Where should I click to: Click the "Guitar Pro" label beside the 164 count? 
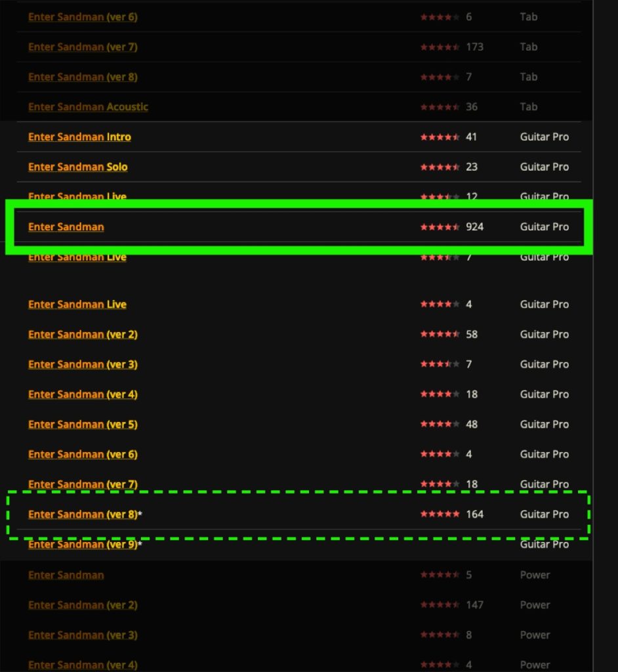(x=545, y=514)
